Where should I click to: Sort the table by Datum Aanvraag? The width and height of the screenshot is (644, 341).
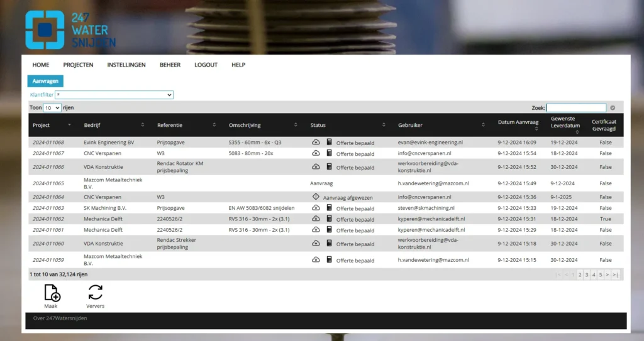(x=519, y=125)
